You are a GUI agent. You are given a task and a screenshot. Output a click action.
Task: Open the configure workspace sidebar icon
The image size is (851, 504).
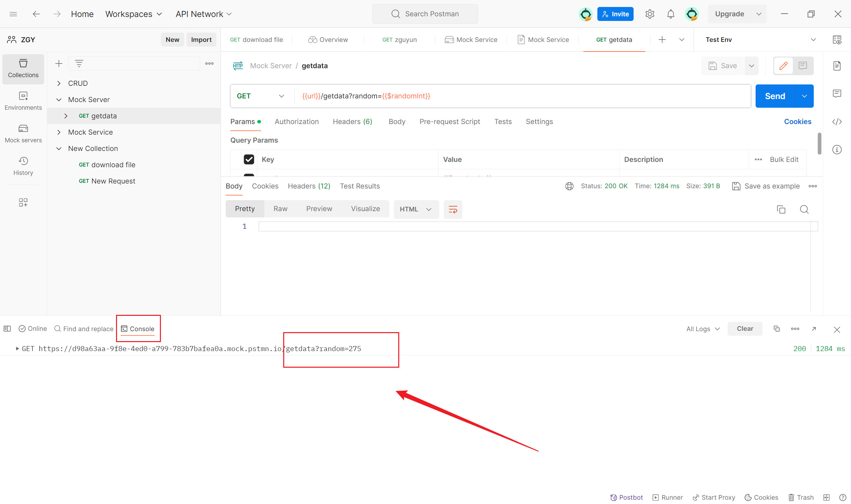click(23, 203)
